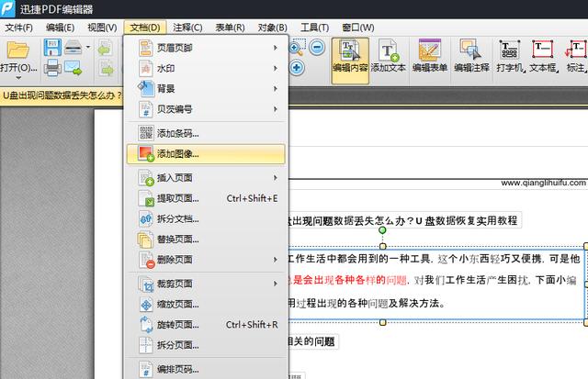The height and width of the screenshot is (379, 588).
Task: Choose 拆分文档... from the menu
Action: pyautogui.click(x=206, y=218)
